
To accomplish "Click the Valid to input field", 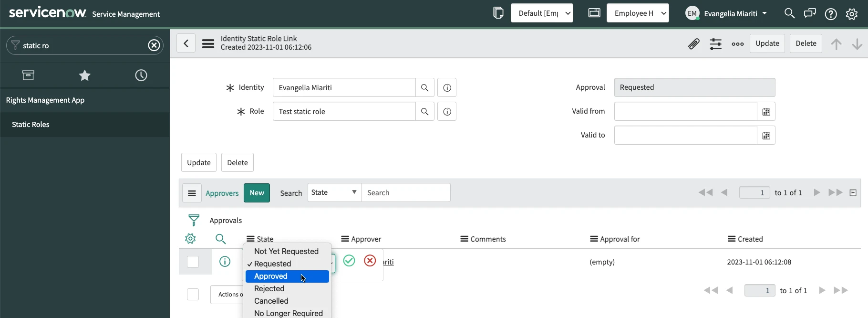I will tap(685, 136).
